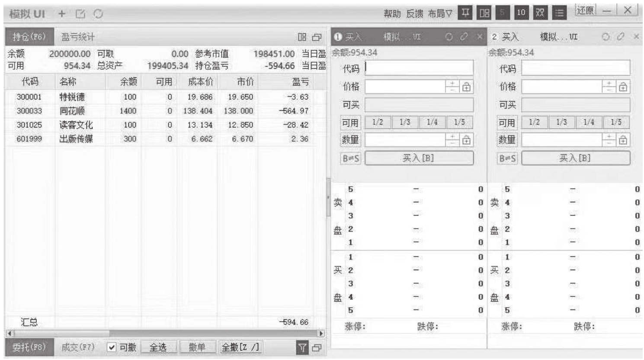The width and height of the screenshot is (644, 360).
Task: Click the pop-out icon in the orders bar
Action: [317, 347]
